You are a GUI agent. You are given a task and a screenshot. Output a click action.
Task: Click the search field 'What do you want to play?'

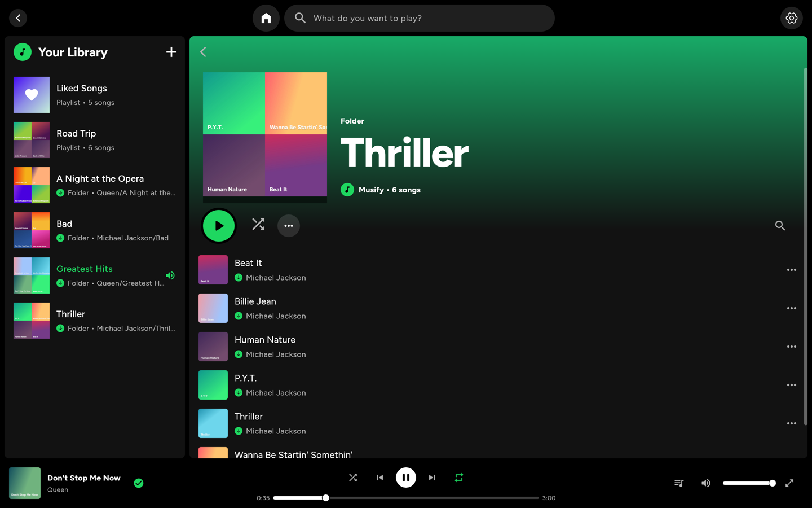tap(420, 18)
